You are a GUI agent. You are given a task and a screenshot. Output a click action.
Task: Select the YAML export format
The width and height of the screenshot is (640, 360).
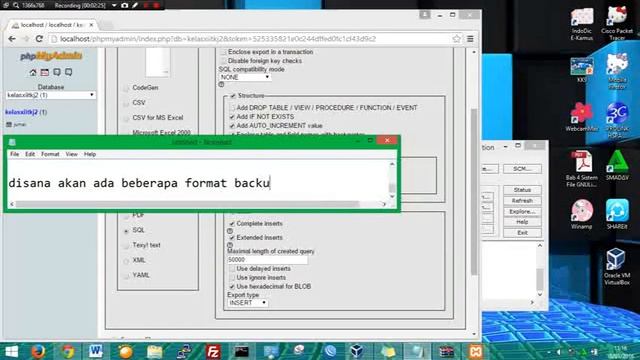click(x=126, y=276)
